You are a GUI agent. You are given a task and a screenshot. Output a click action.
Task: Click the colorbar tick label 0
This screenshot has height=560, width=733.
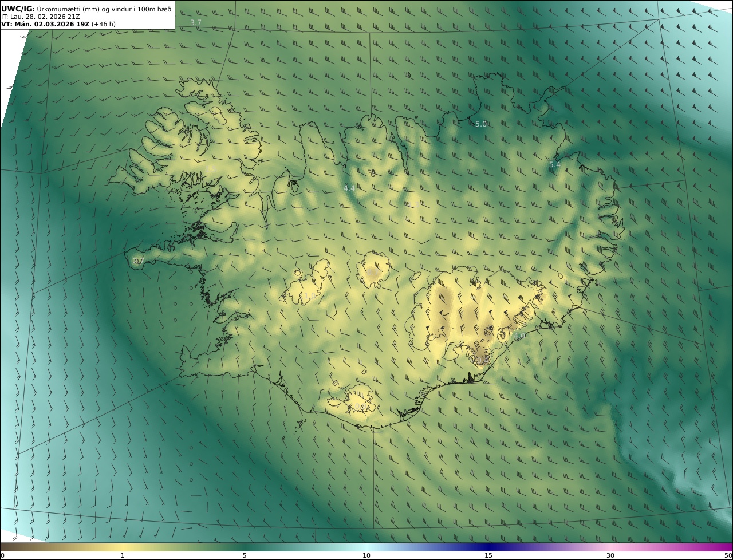(x=2, y=555)
